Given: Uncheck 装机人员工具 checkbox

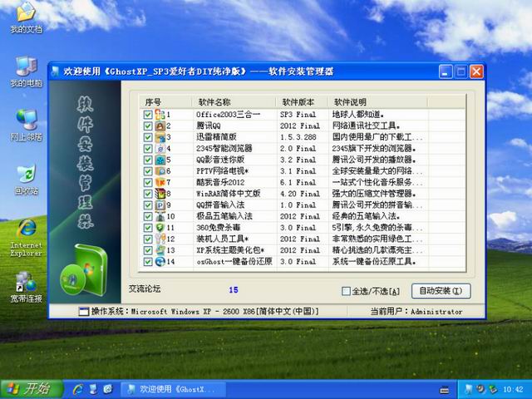Looking at the screenshot, I should click(148, 239).
